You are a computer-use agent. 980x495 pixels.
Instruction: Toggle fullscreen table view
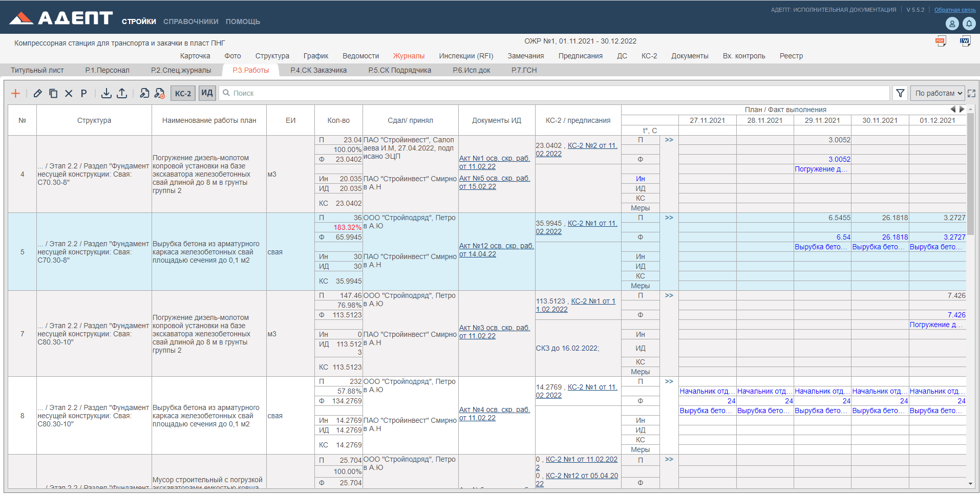pyautogui.click(x=971, y=93)
